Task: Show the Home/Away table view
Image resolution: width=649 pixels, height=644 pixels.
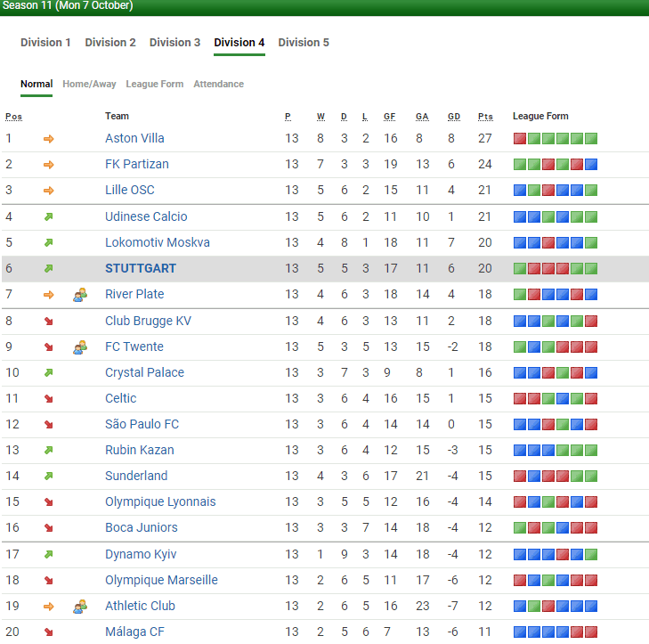Action: click(x=89, y=85)
